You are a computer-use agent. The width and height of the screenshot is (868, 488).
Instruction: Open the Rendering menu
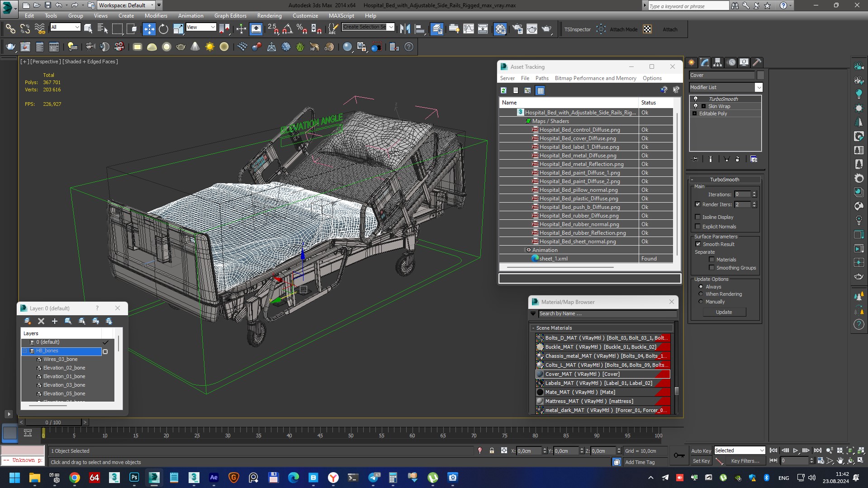pyautogui.click(x=269, y=15)
